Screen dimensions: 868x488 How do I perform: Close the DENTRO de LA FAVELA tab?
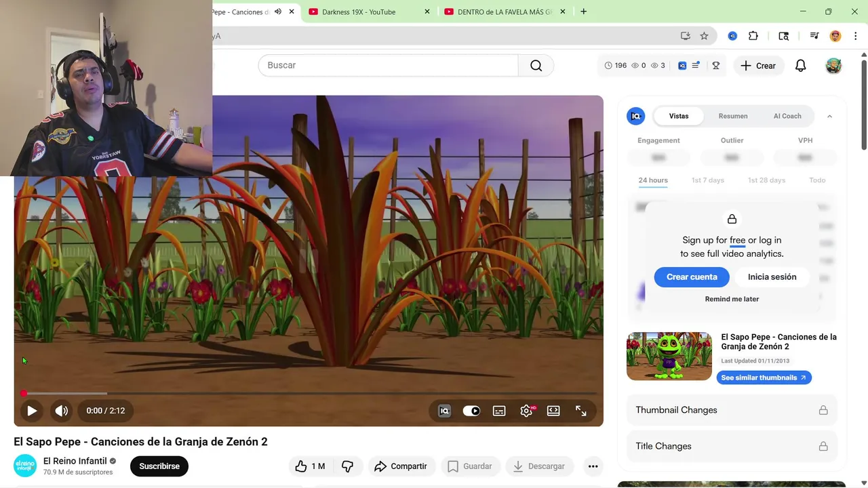563,12
